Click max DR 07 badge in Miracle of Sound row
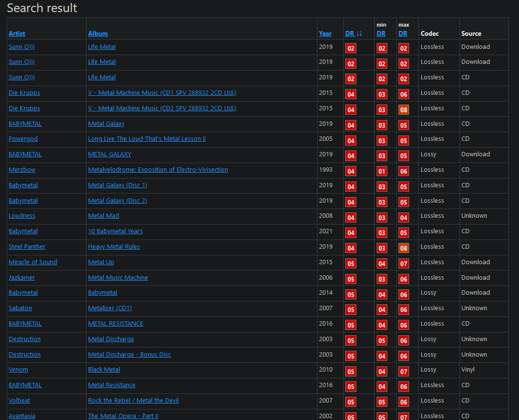519x420 pixels. click(x=403, y=264)
